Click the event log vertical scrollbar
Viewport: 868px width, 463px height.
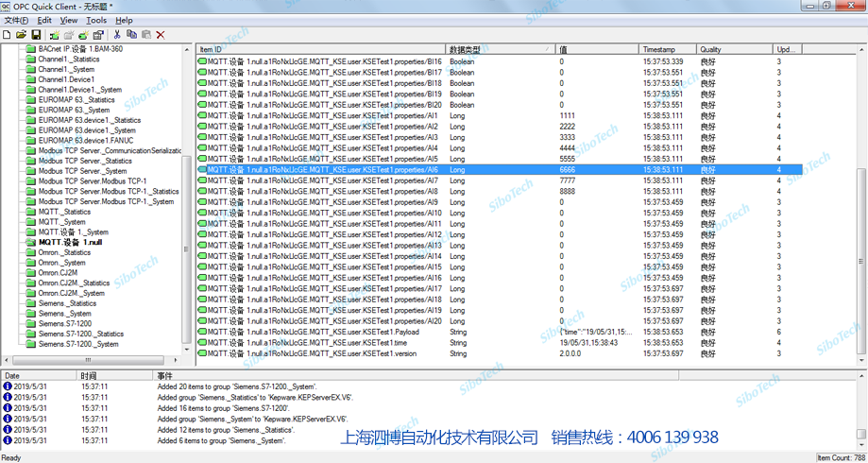[862, 411]
